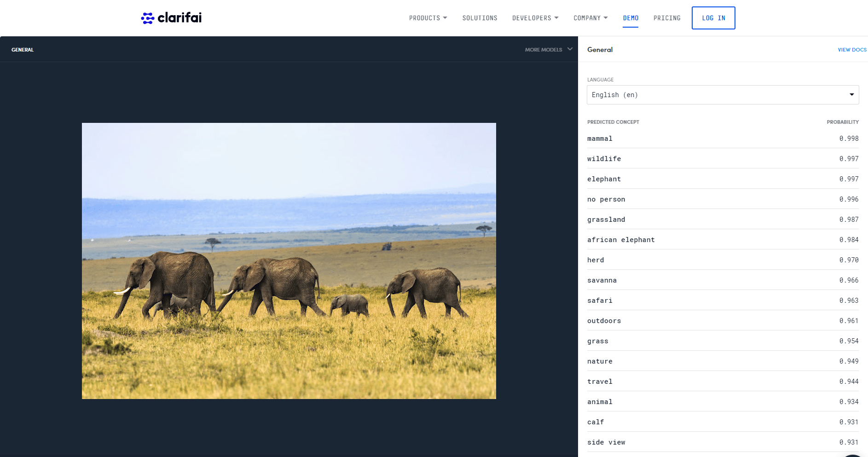The image size is (868, 457).
Task: Click the elephant savanna image
Action: [289, 260]
